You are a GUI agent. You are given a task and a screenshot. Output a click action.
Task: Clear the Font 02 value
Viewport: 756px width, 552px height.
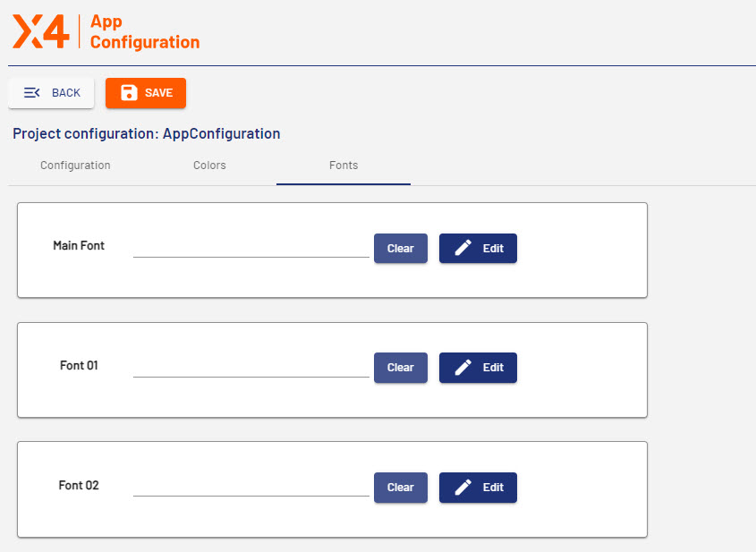coord(400,488)
